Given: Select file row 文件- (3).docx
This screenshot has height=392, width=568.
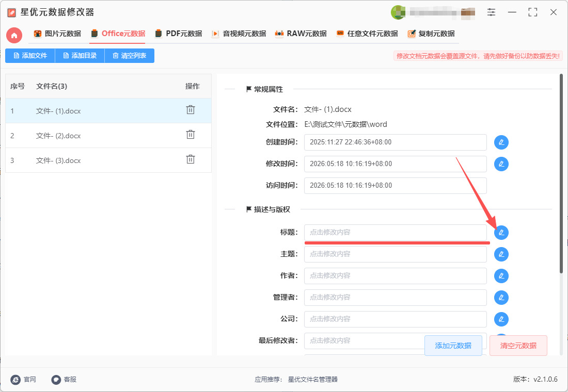Looking at the screenshot, I should 108,160.
